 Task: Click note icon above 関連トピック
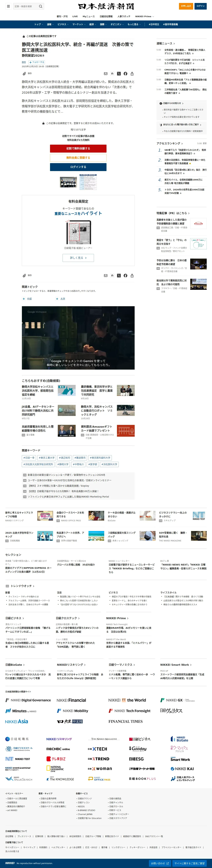tap(112, 275)
